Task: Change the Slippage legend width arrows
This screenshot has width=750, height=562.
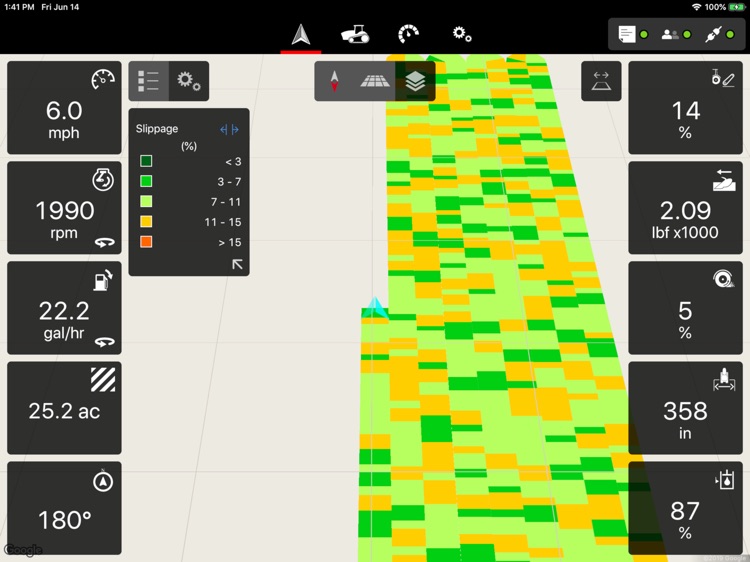Action: pyautogui.click(x=229, y=130)
